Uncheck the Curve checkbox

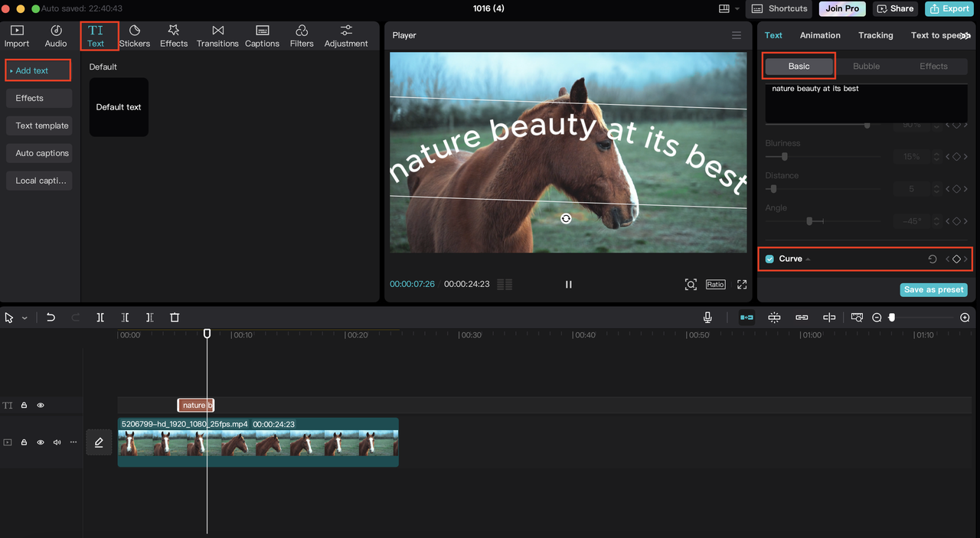[x=769, y=259]
